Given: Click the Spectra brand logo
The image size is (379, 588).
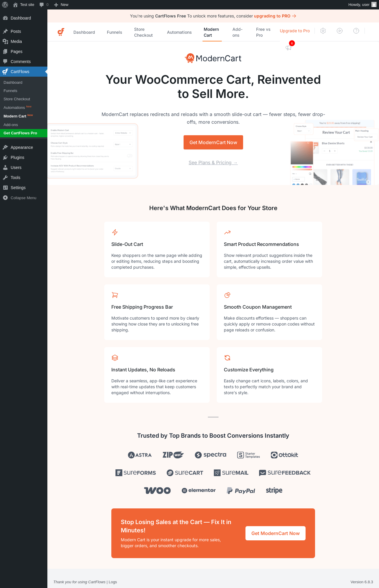Looking at the screenshot, I should coord(211,455).
